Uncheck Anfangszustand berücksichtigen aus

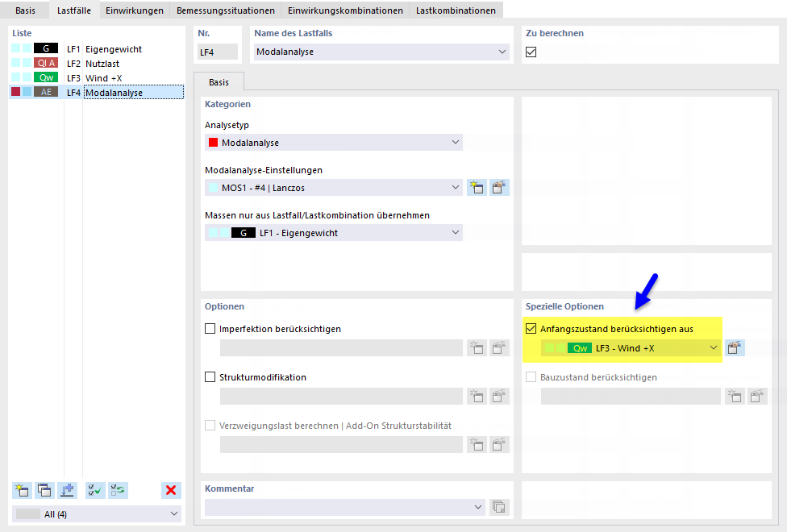pyautogui.click(x=531, y=329)
